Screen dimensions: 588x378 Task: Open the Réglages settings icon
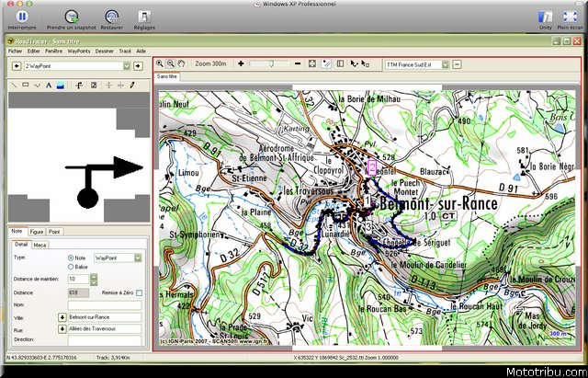tap(144, 17)
